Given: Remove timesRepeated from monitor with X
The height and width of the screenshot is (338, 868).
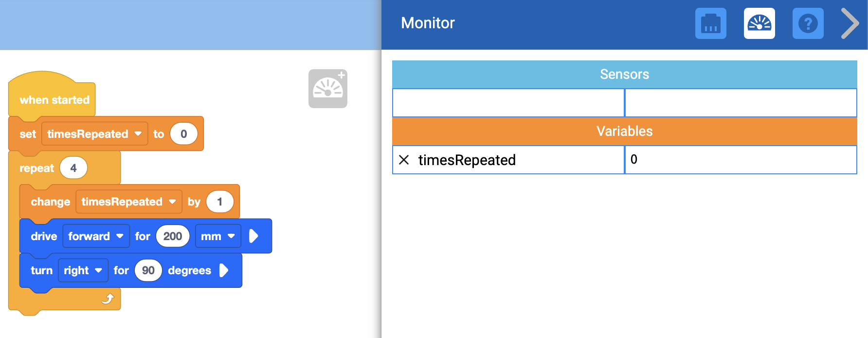Looking at the screenshot, I should 404,160.
